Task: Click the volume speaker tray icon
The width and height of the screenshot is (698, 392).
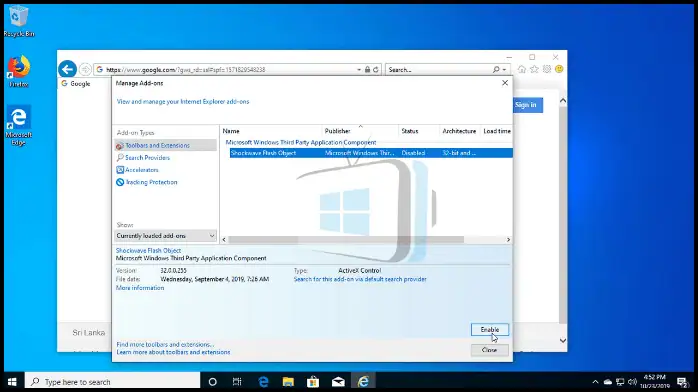Action: point(632,382)
